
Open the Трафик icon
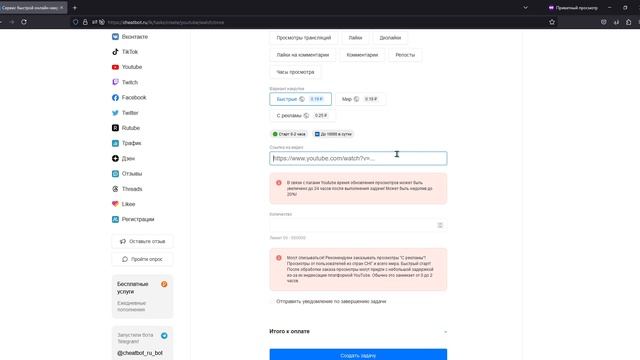(x=115, y=143)
